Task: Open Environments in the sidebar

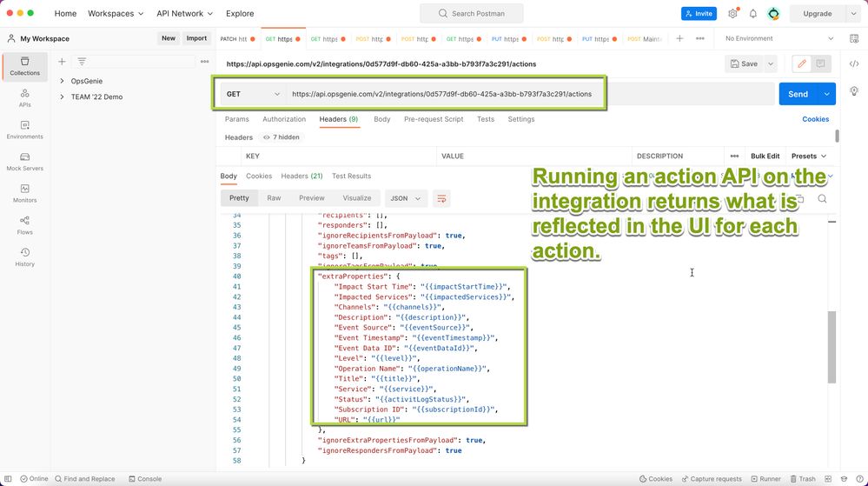Action: click(25, 130)
